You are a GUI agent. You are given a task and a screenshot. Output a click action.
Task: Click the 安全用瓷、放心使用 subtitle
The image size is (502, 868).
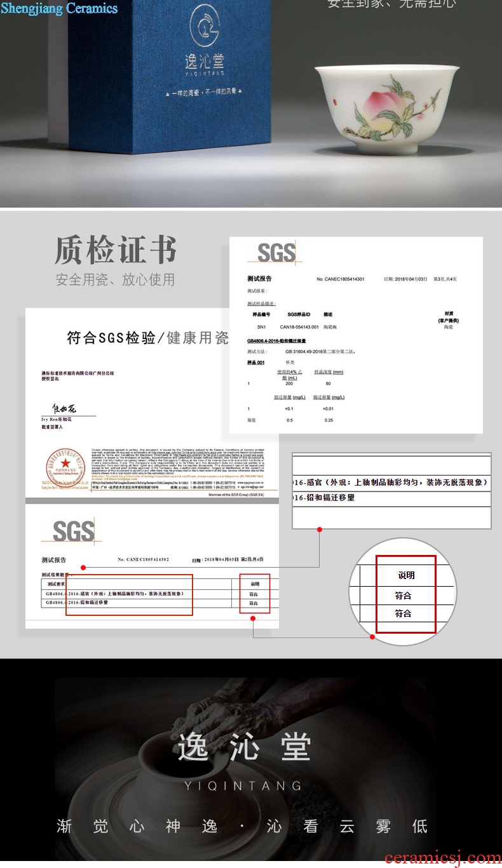pyautogui.click(x=115, y=279)
